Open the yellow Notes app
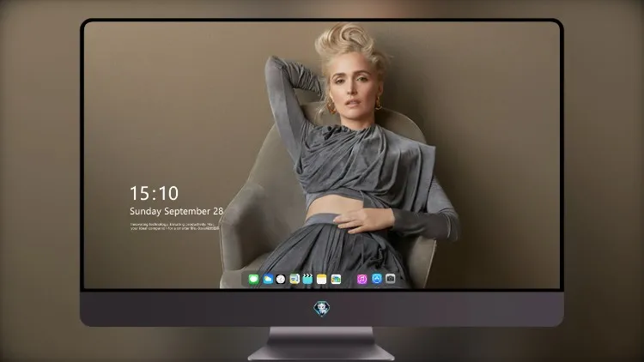The width and height of the screenshot is (644, 362). click(x=322, y=280)
